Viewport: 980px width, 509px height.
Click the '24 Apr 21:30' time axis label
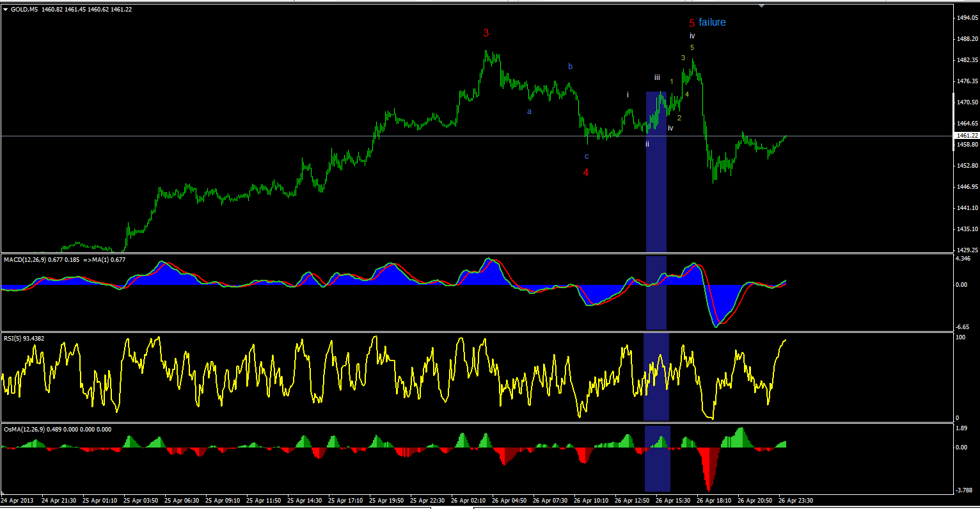pyautogui.click(x=59, y=500)
